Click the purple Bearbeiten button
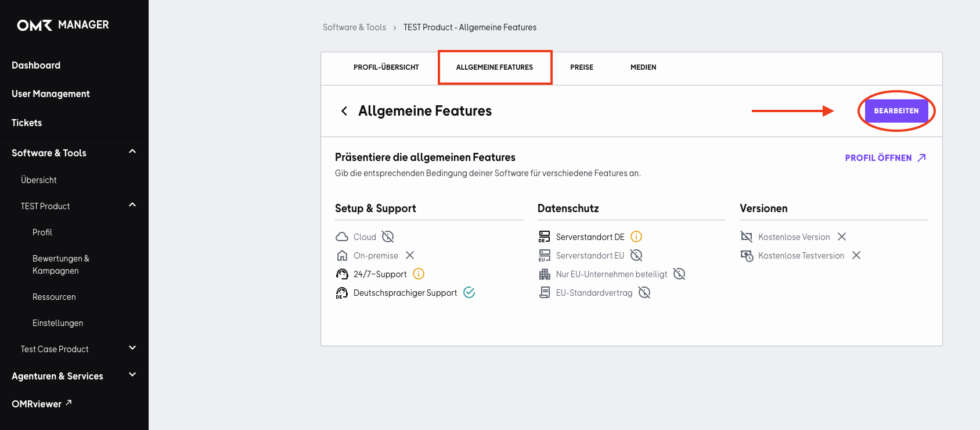Viewport: 980px width, 430px height. tap(896, 111)
